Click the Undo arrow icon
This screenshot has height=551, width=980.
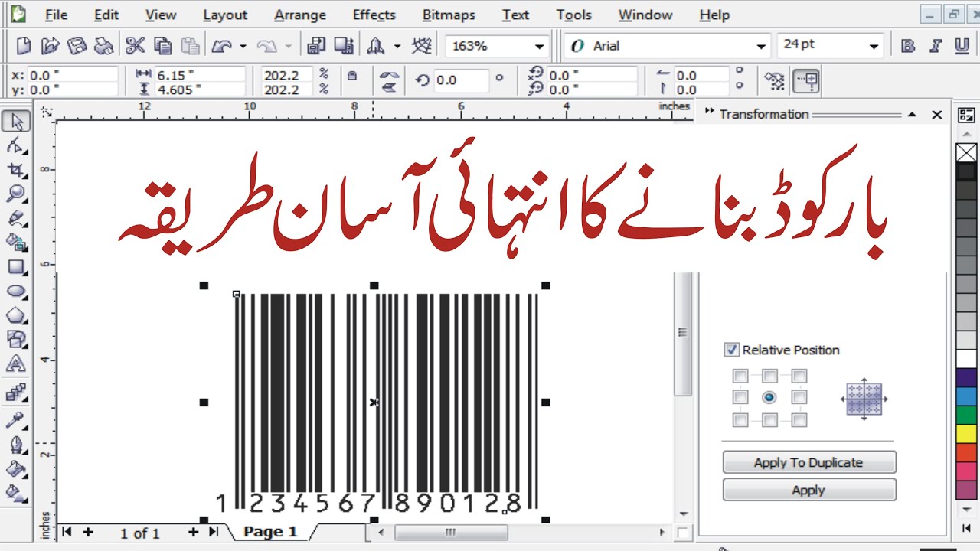(221, 47)
